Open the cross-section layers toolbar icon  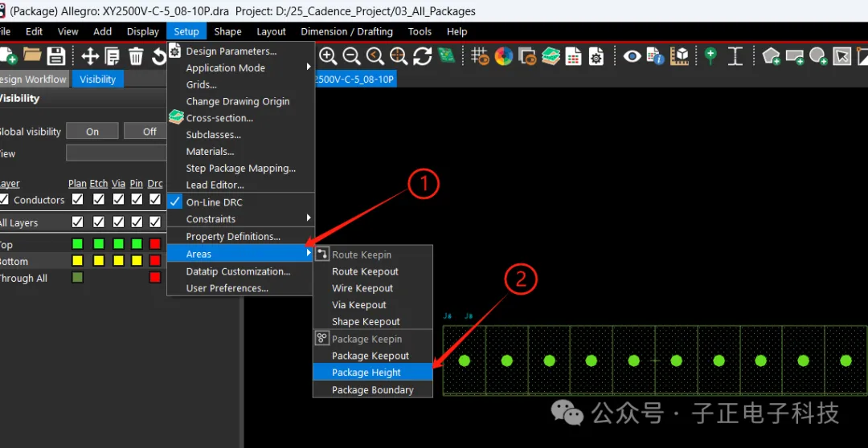(x=551, y=56)
